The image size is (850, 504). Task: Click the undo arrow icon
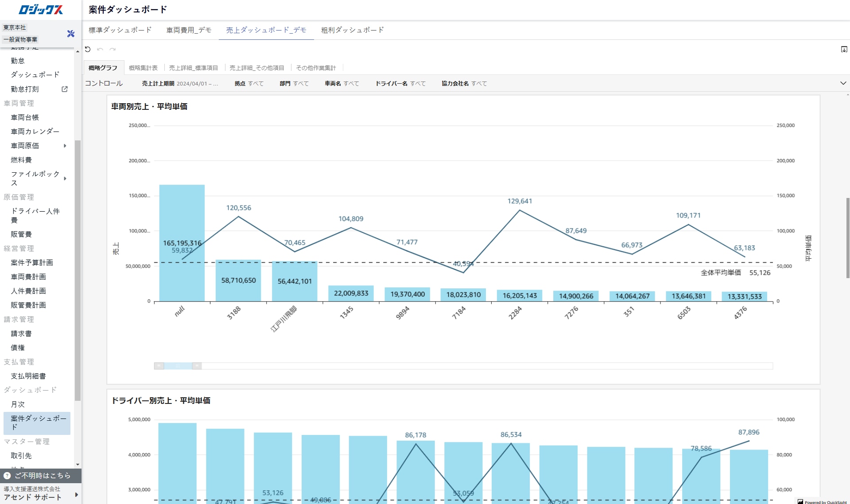100,49
